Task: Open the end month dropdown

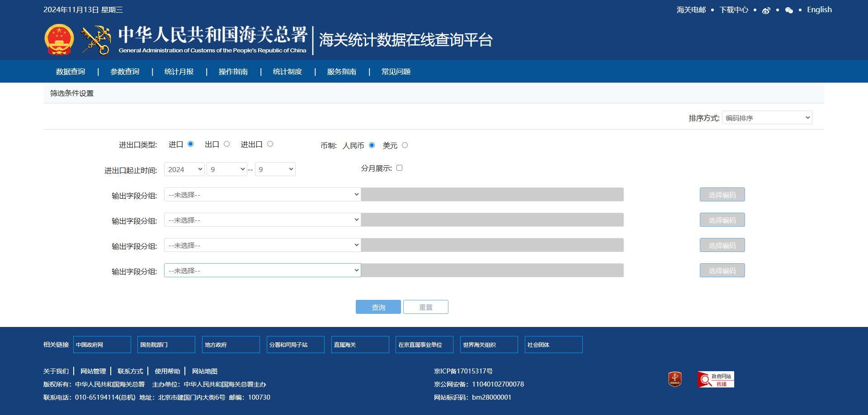Action: [275, 169]
